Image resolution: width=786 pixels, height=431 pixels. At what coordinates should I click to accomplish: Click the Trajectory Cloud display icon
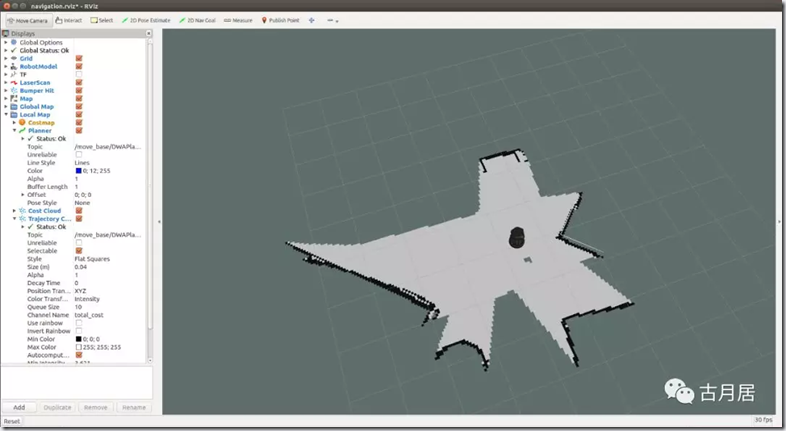pos(22,219)
